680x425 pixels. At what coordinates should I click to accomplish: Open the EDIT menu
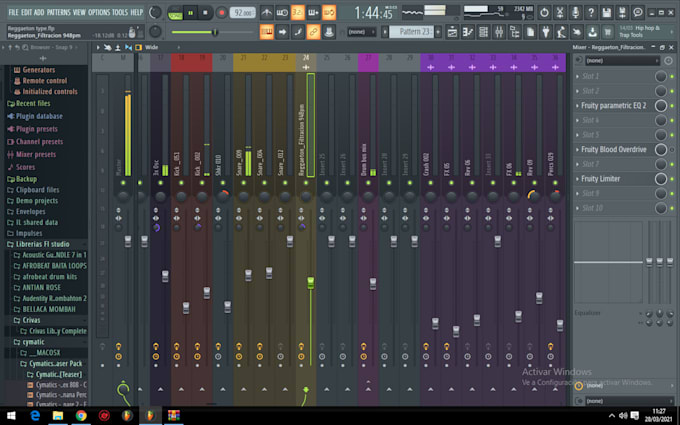coord(27,12)
